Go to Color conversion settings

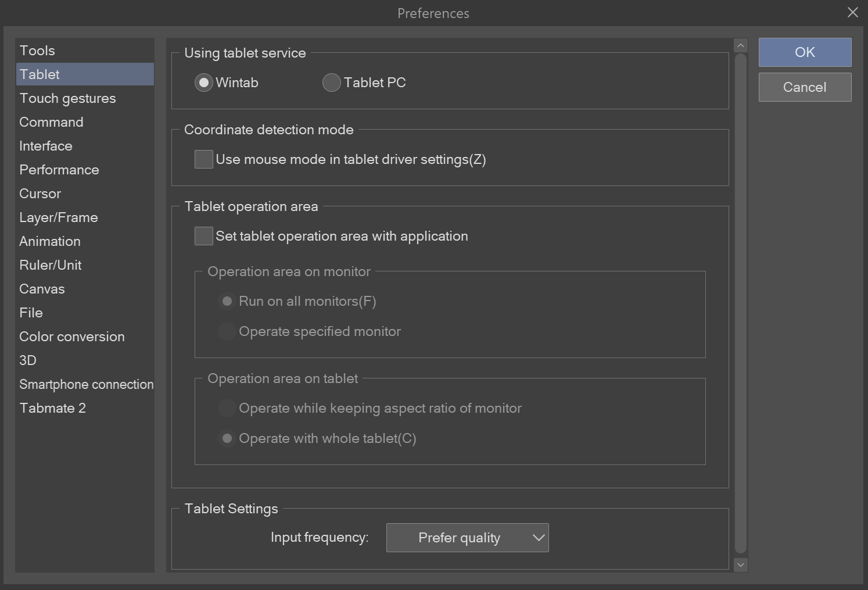pyautogui.click(x=85, y=337)
